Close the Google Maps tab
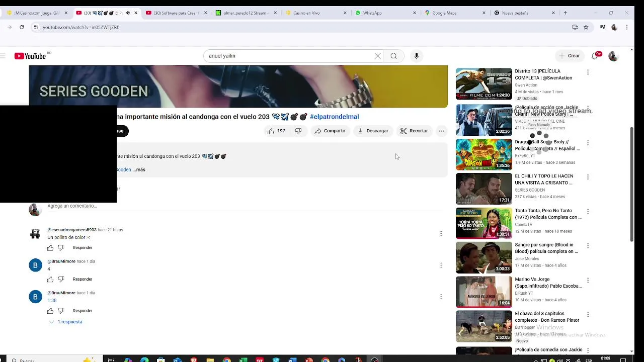Image resolution: width=644 pixels, height=362 pixels. [484, 13]
